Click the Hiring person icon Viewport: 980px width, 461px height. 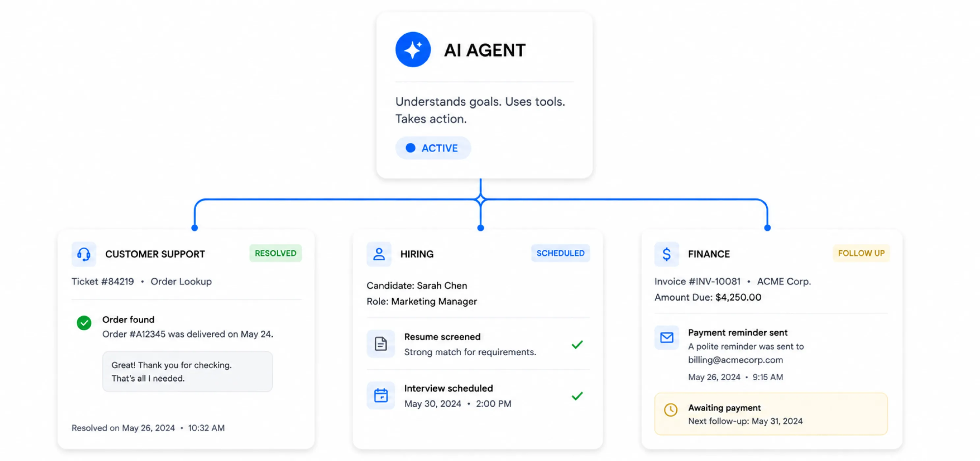[379, 254]
